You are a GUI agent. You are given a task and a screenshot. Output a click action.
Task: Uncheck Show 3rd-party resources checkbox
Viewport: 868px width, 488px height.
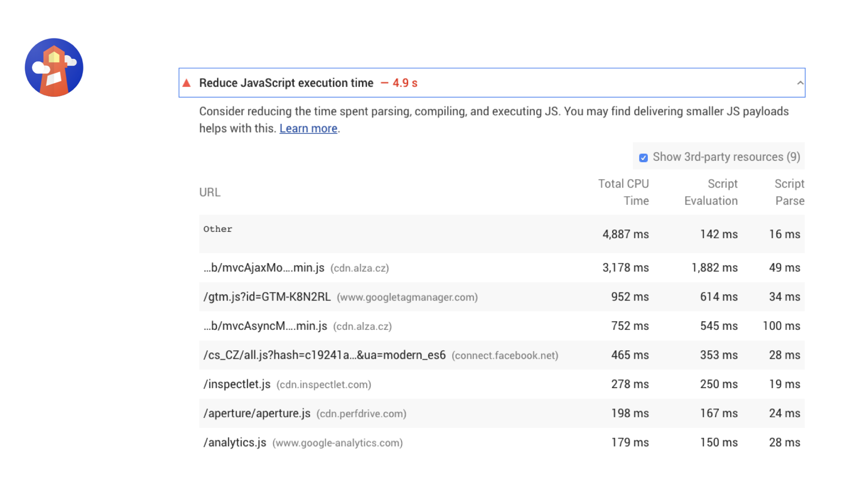pyautogui.click(x=643, y=158)
